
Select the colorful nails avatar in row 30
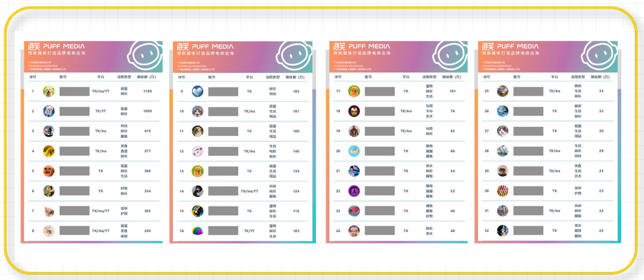503,191
